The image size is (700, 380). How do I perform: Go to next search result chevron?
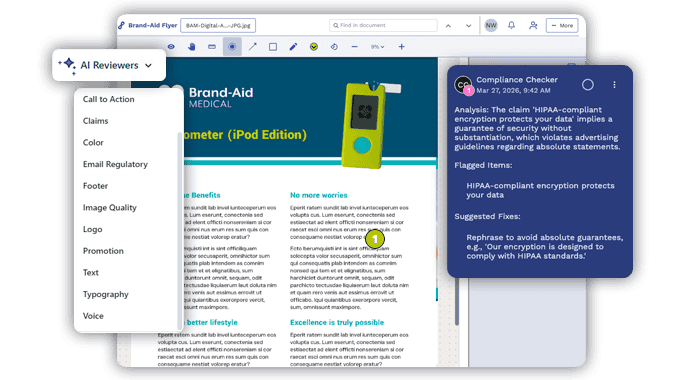click(468, 26)
